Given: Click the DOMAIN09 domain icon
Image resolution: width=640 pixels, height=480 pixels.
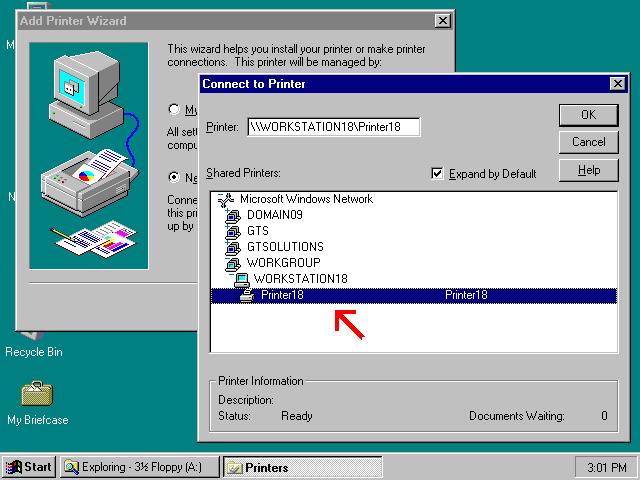Looking at the screenshot, I should [233, 216].
